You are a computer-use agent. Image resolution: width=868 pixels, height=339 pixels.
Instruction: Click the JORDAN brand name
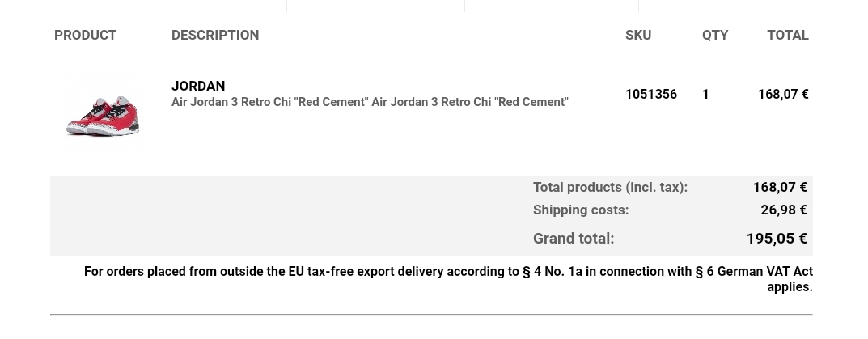click(198, 86)
